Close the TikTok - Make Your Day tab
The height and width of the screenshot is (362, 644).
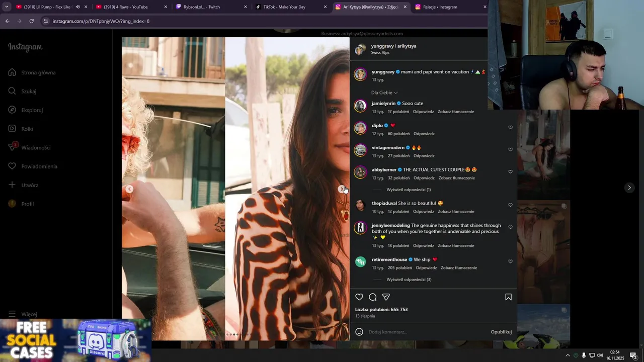point(325,7)
